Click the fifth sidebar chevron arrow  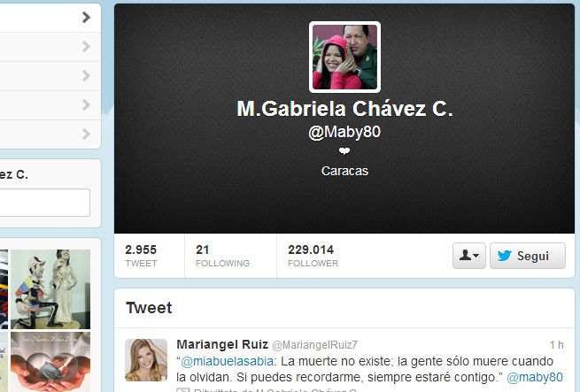coord(86,134)
